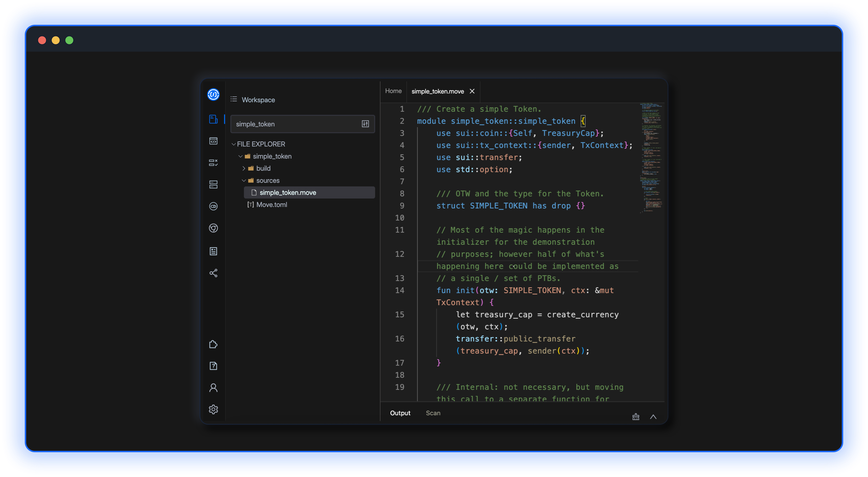
Task: Close the simple_token.move tab
Action: coord(472,91)
